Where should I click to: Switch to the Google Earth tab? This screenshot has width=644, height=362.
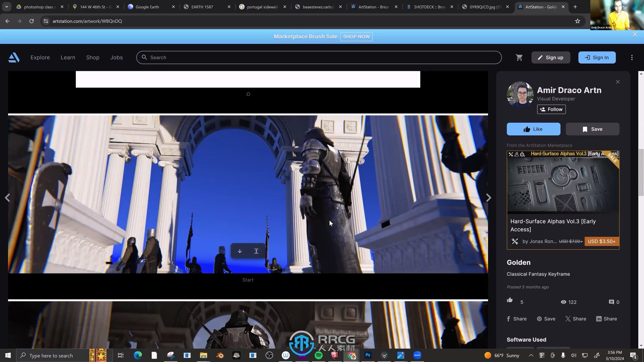pyautogui.click(x=152, y=7)
